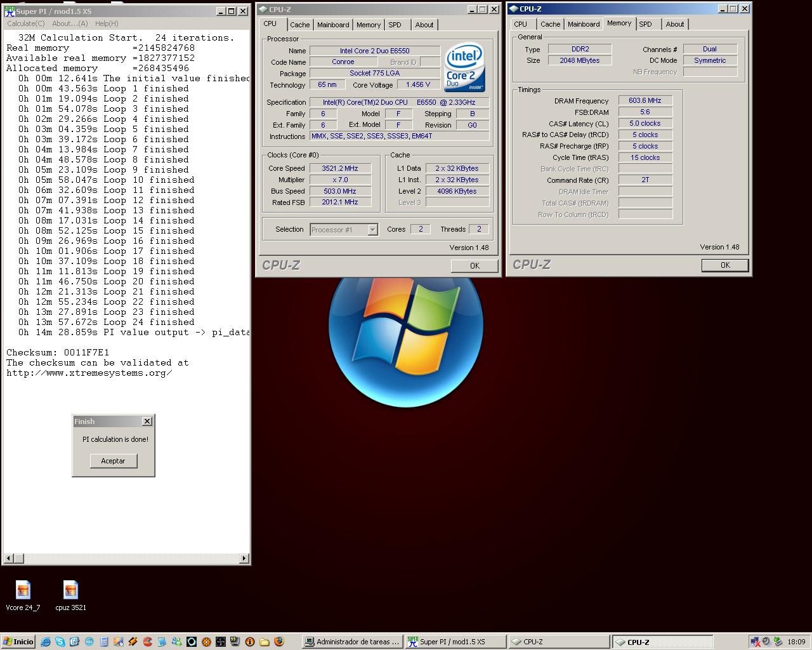This screenshot has width=812, height=650.
Task: Click the Cycle Time value 15 clocks
Action: (x=645, y=157)
